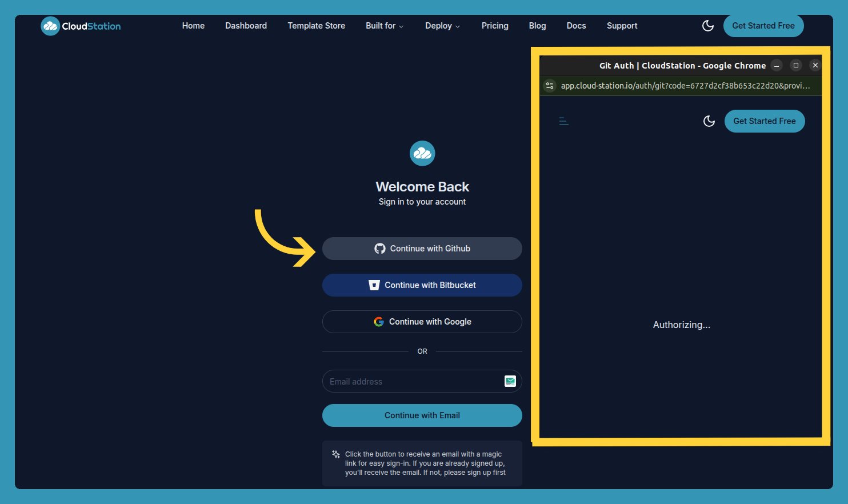Toggle dark mode moon icon in main header
The image size is (848, 504).
708,26
